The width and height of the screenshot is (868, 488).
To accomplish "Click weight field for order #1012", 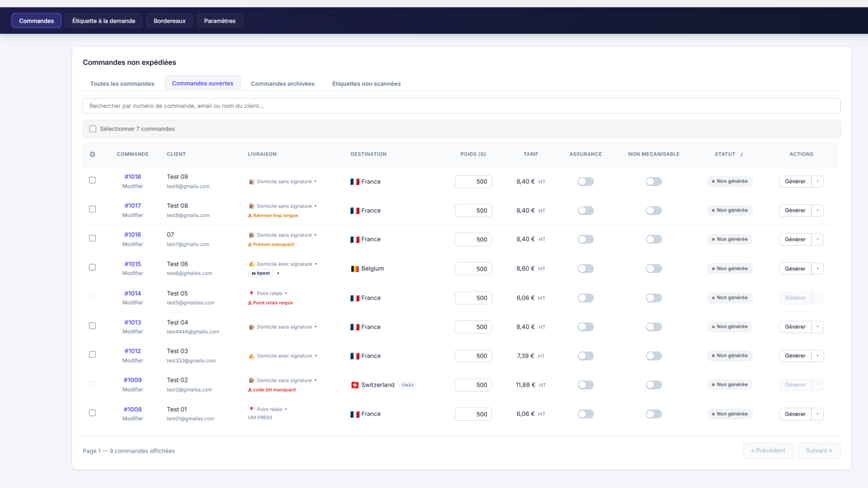I will click(x=473, y=356).
